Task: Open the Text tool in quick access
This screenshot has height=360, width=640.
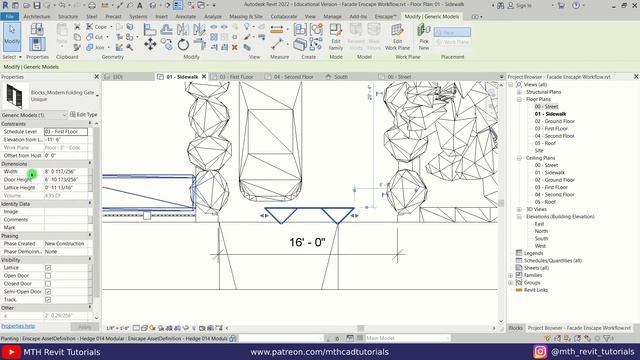Action: [x=140, y=6]
